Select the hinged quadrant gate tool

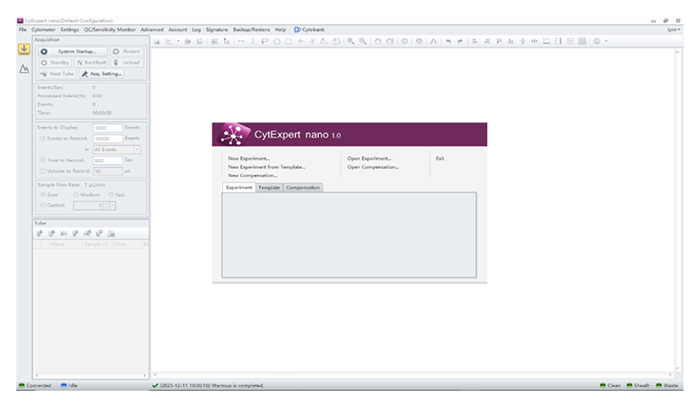[x=312, y=42]
